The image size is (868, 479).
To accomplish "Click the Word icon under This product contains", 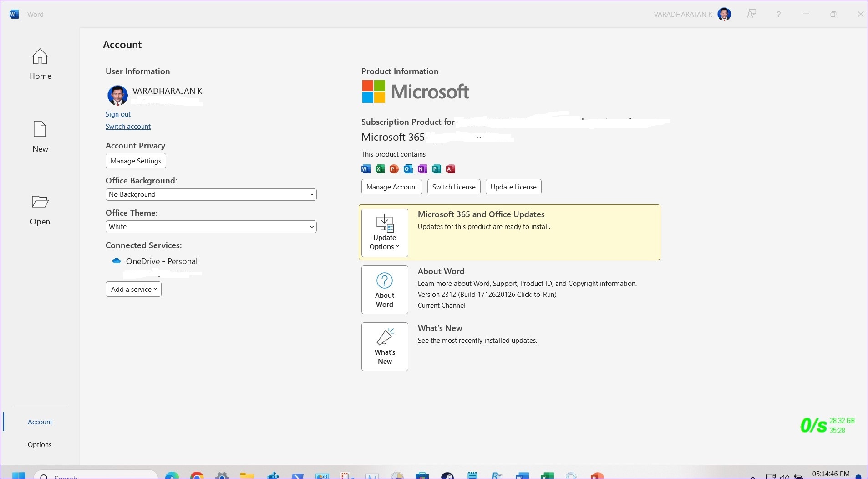I will (366, 169).
